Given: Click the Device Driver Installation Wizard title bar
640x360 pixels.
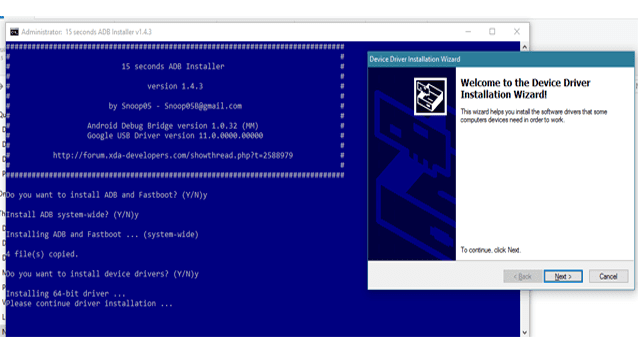Looking at the screenshot, I should [x=501, y=59].
